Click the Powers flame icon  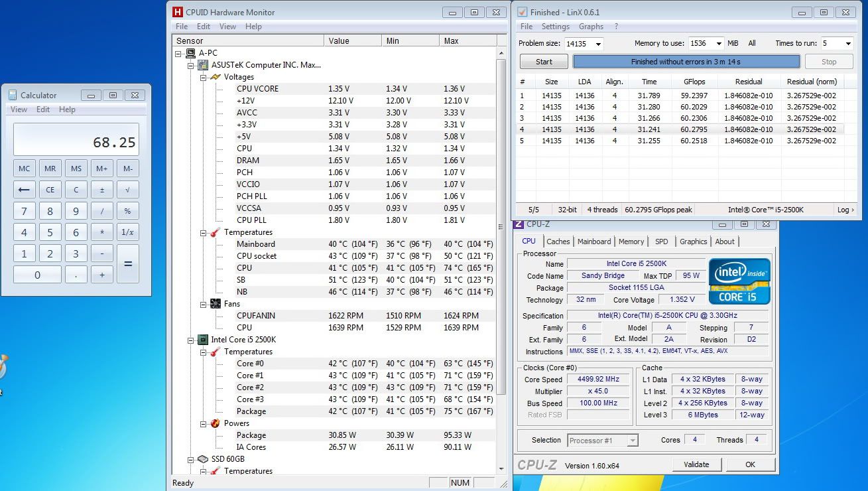click(x=216, y=423)
